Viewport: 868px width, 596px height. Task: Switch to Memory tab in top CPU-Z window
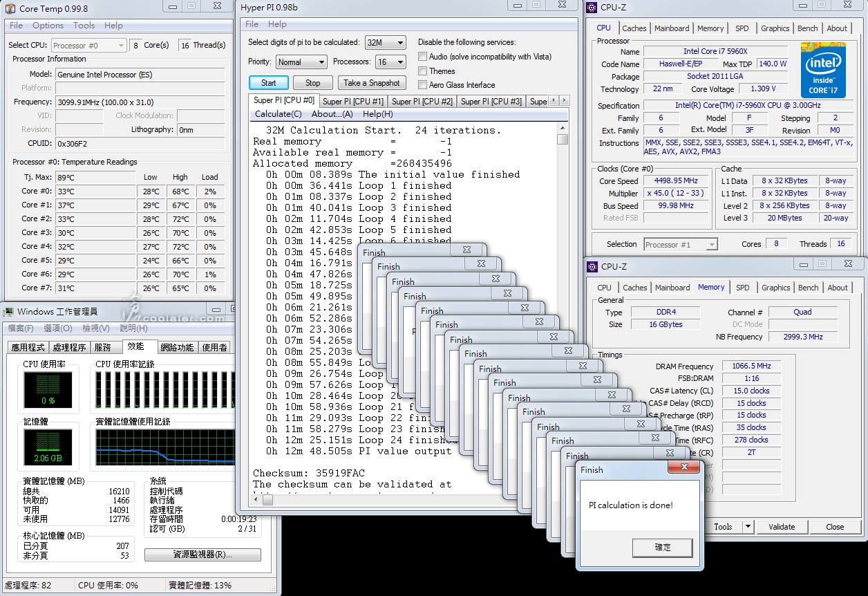pos(710,28)
